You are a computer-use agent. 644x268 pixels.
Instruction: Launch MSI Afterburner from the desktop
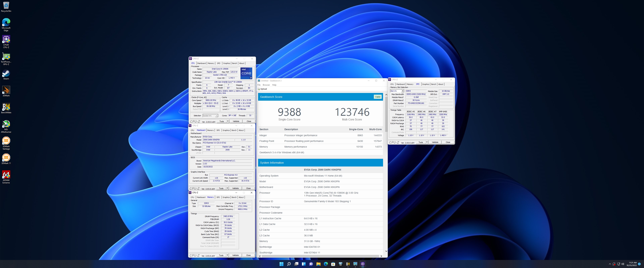click(6, 126)
